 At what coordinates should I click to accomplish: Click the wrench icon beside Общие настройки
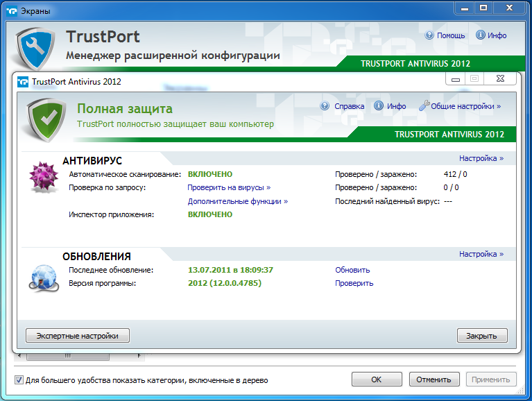coord(424,105)
